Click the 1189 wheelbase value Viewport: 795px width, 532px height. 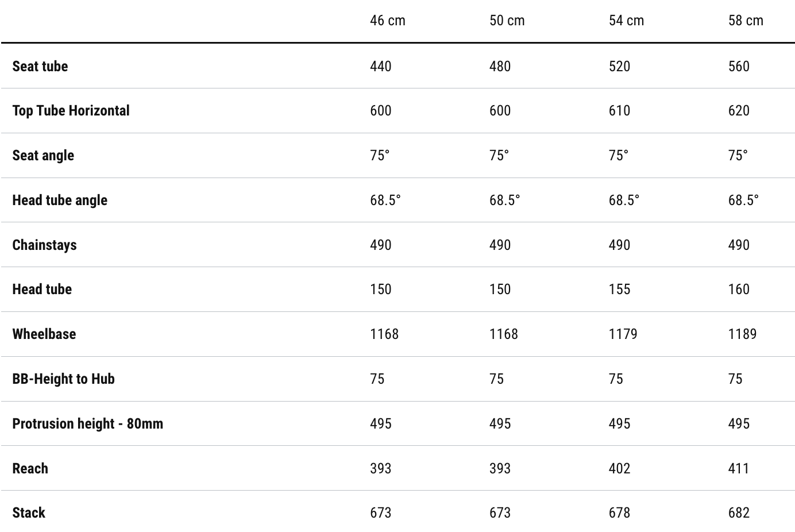pos(742,334)
